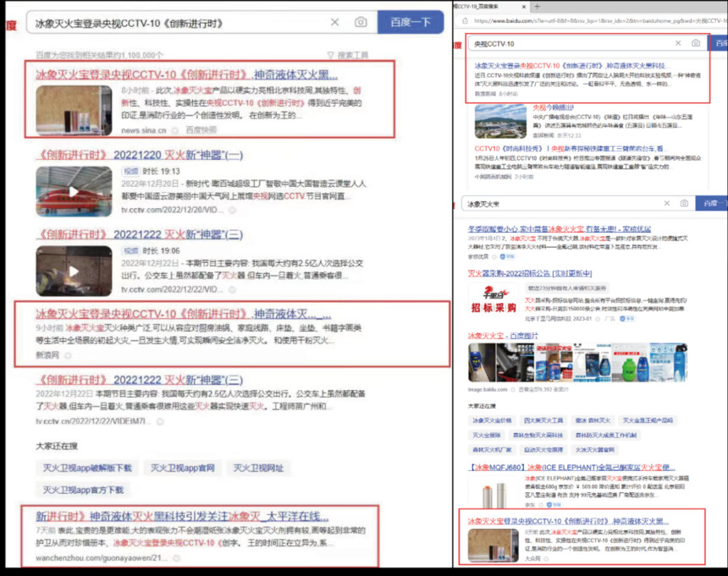Open the 冰象灭火宝登录央视 result sourced from 新浪网
Screen dimensions: 728x576
click(184, 314)
